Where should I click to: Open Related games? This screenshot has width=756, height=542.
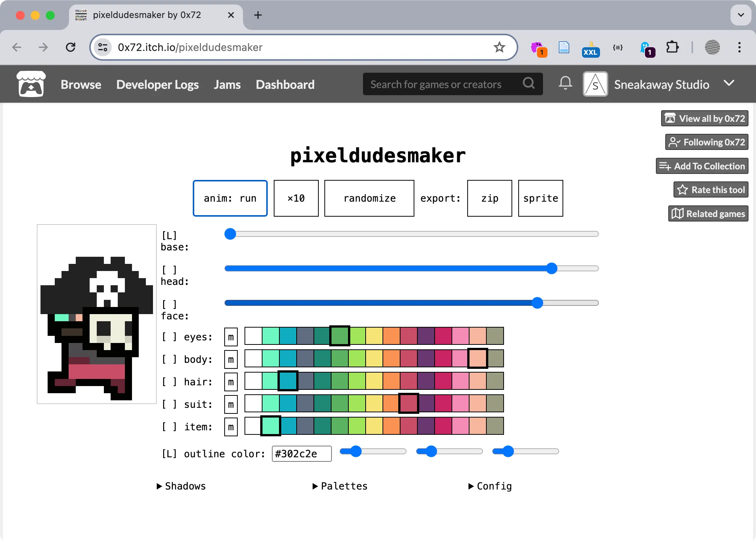coord(708,213)
